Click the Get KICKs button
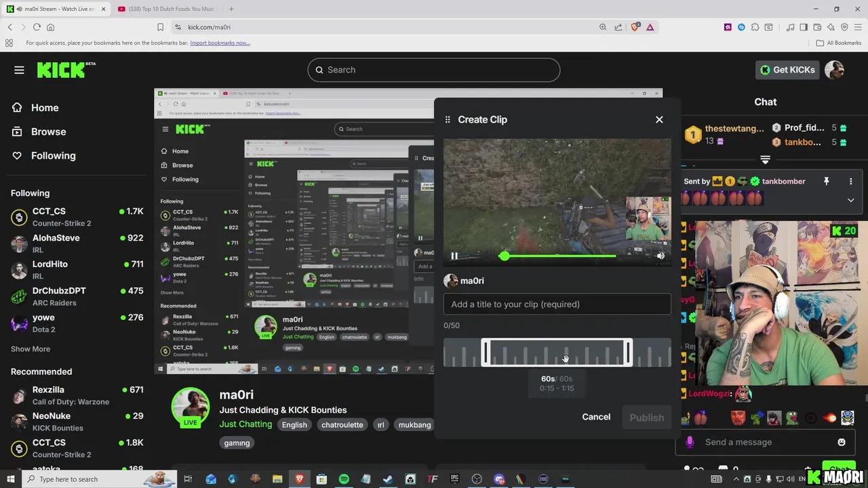 787,70
